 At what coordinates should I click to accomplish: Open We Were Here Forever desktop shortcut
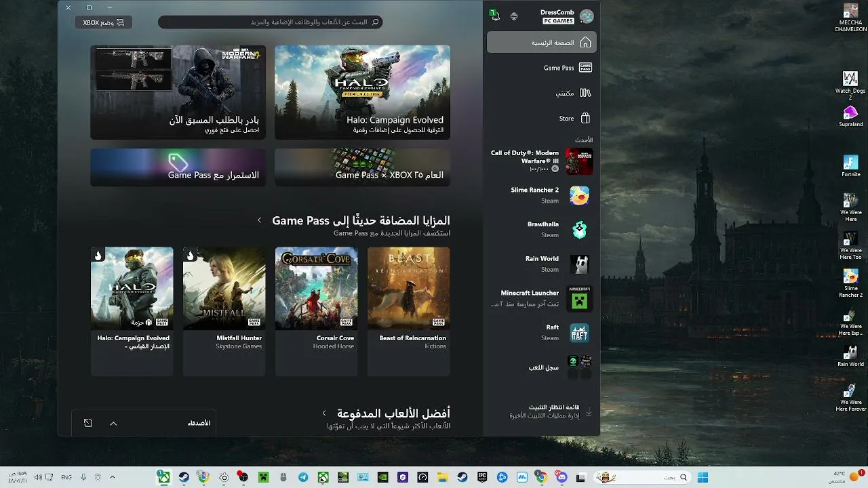click(850, 398)
